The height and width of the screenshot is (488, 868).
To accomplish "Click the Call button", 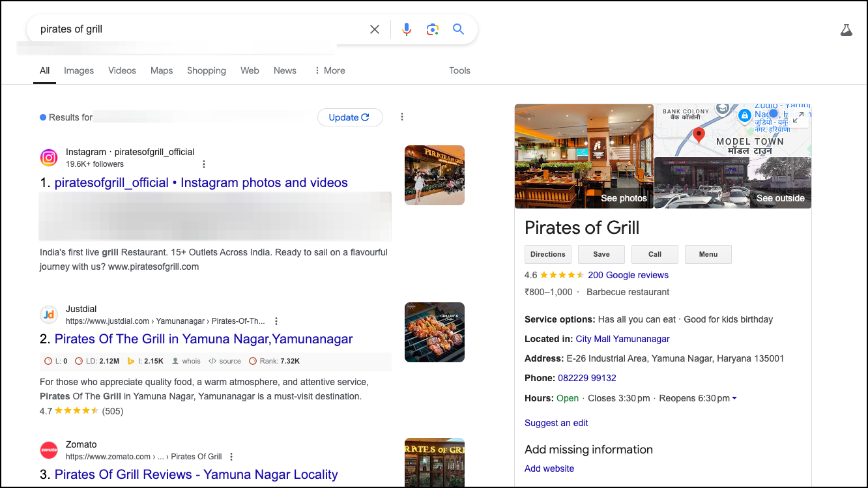I will 655,254.
